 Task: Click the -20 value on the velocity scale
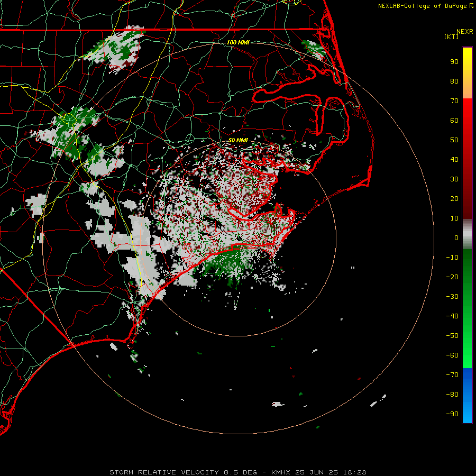[x=452, y=277]
